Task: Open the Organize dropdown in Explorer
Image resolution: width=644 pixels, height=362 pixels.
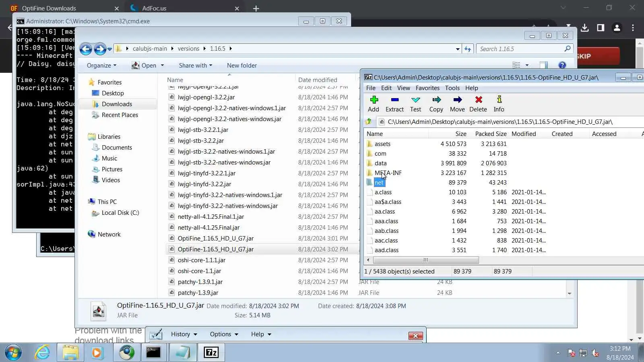Action: [101, 65]
